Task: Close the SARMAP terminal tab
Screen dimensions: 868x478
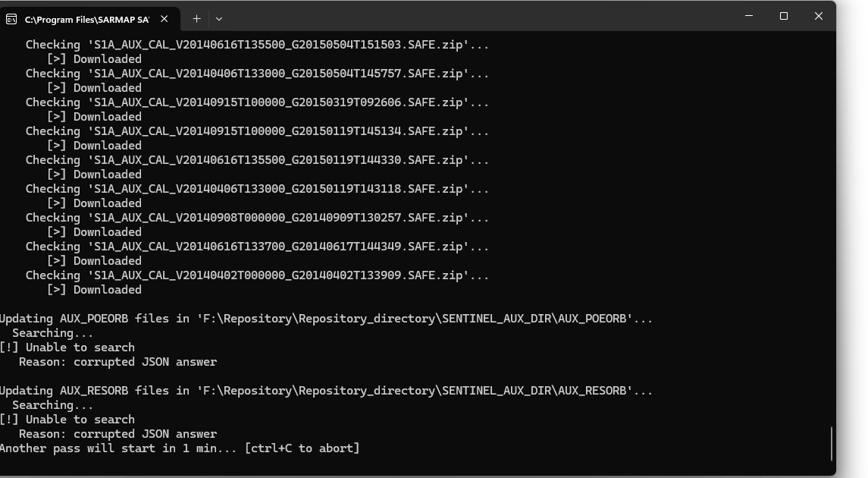Action: (x=164, y=19)
